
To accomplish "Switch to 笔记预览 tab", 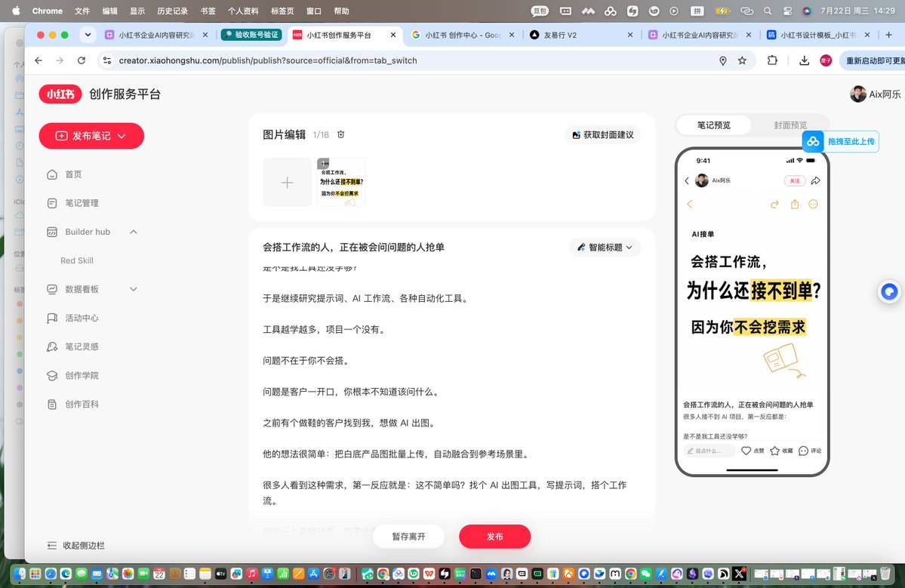I will coord(714,125).
